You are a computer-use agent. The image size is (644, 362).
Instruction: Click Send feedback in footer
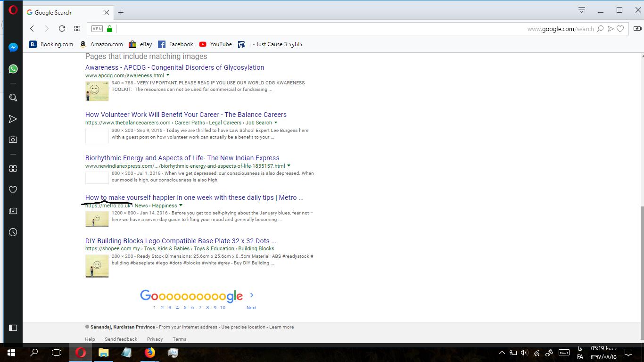coord(121,339)
